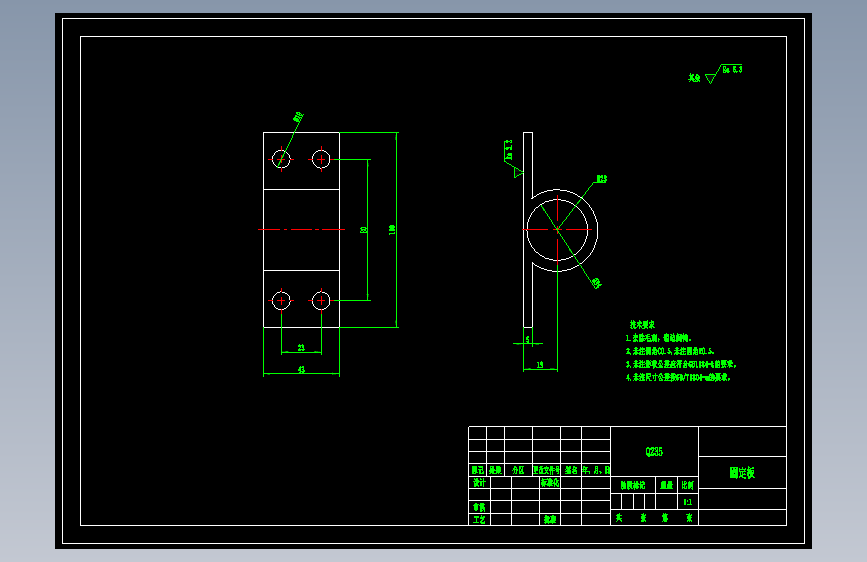Click the 43 plate width dimension
This screenshot has width=867, height=562.
pos(301,369)
